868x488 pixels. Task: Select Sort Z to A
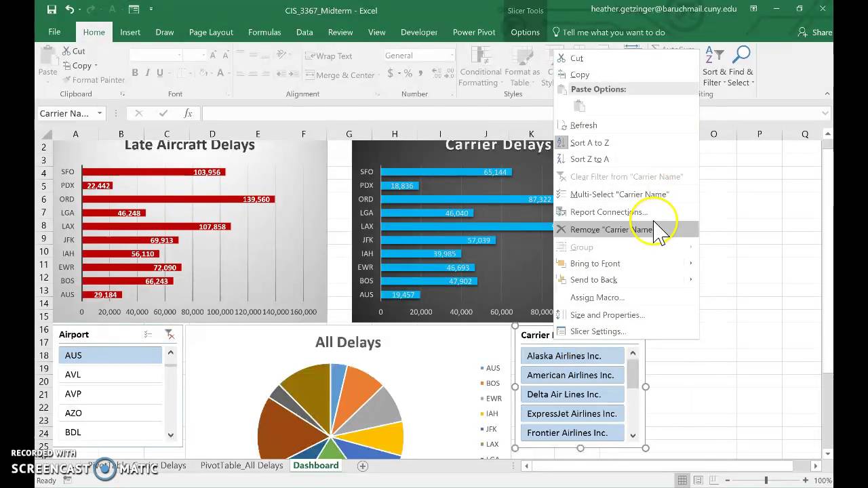pyautogui.click(x=627, y=159)
